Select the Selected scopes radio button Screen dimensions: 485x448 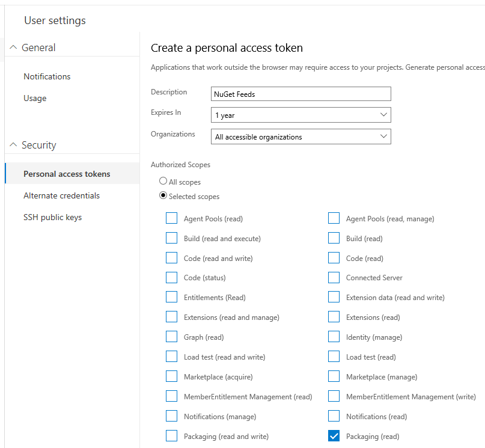[163, 195]
